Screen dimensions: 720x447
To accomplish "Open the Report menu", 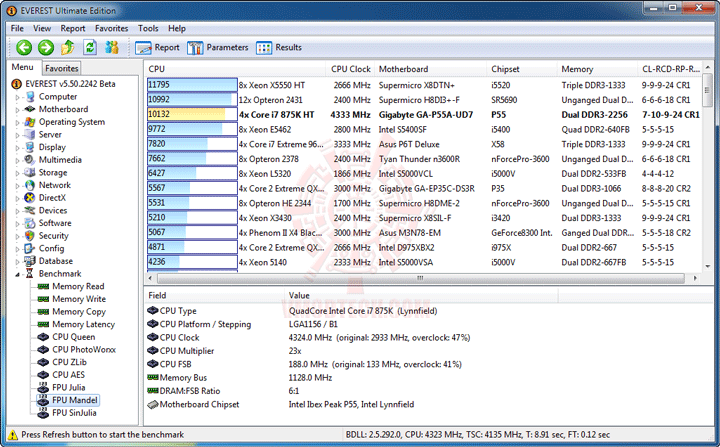I will 73,28.
